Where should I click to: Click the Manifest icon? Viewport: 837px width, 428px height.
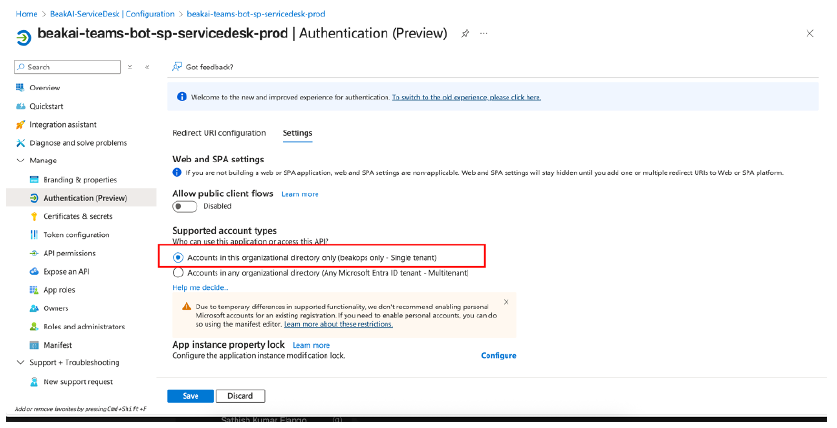tap(34, 345)
